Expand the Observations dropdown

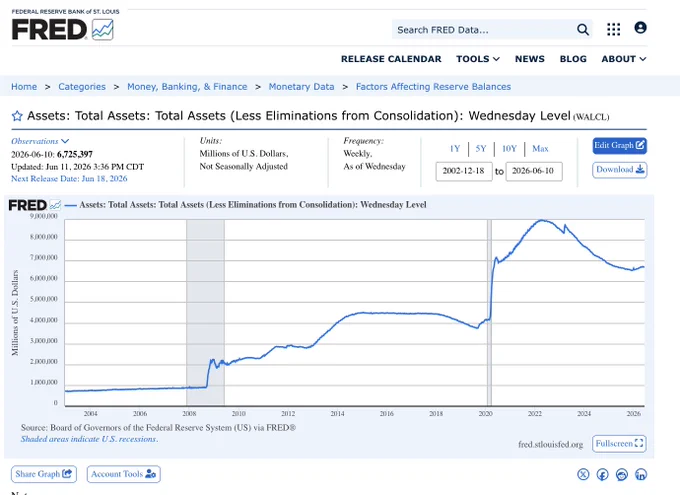pos(40,141)
